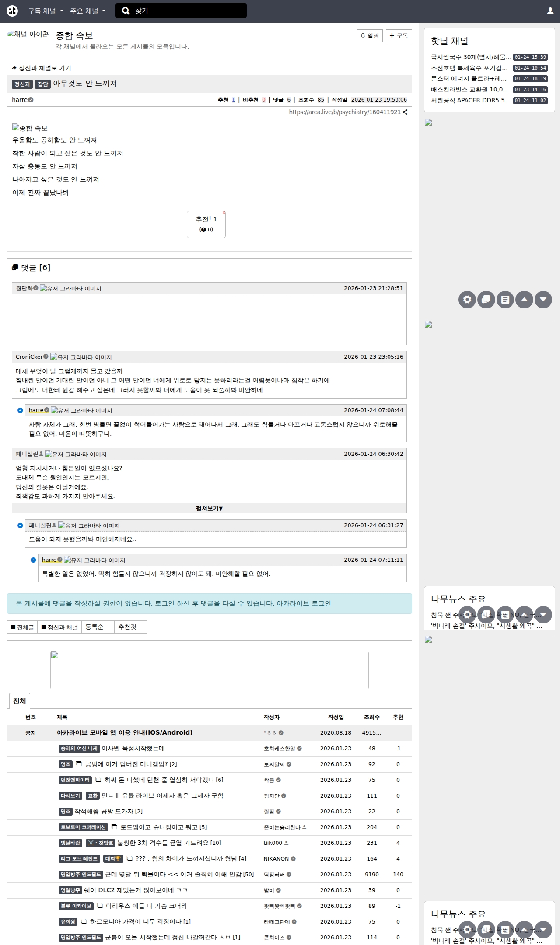Viewport: 560px width, 945px height.
Task: Open hot deal 배스킨라빈스 교환권
Action: [x=470, y=90]
